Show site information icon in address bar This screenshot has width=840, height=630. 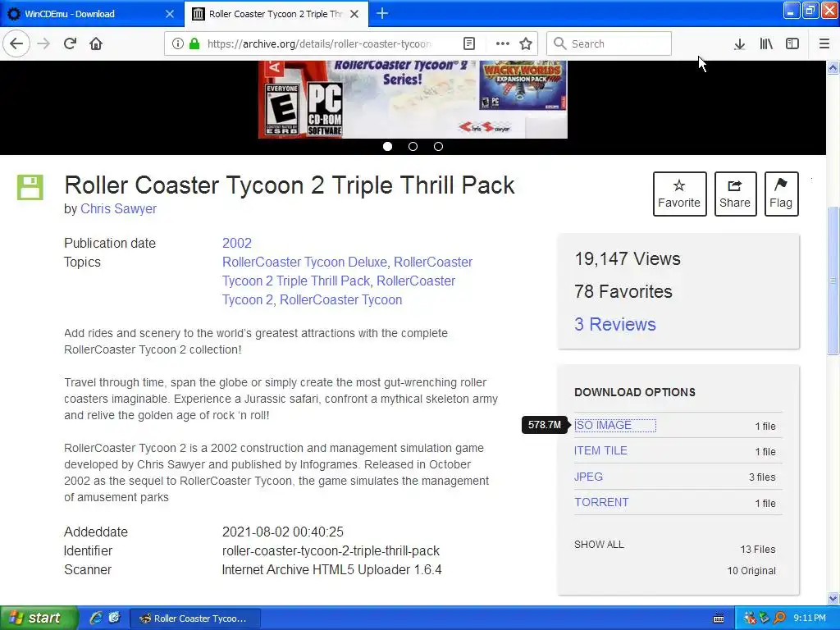178,43
